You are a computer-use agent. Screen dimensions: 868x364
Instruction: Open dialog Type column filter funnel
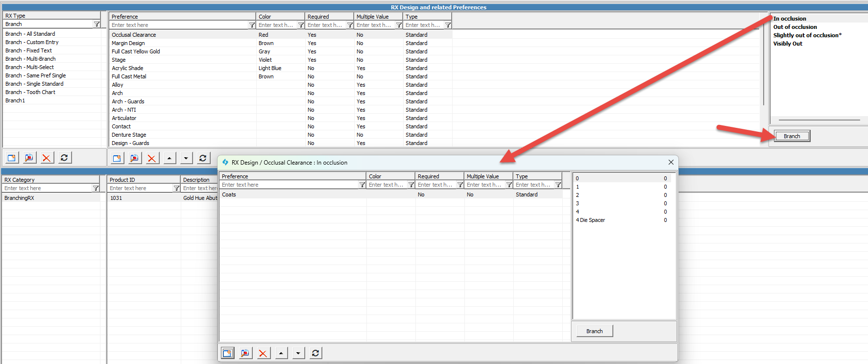[558, 185]
